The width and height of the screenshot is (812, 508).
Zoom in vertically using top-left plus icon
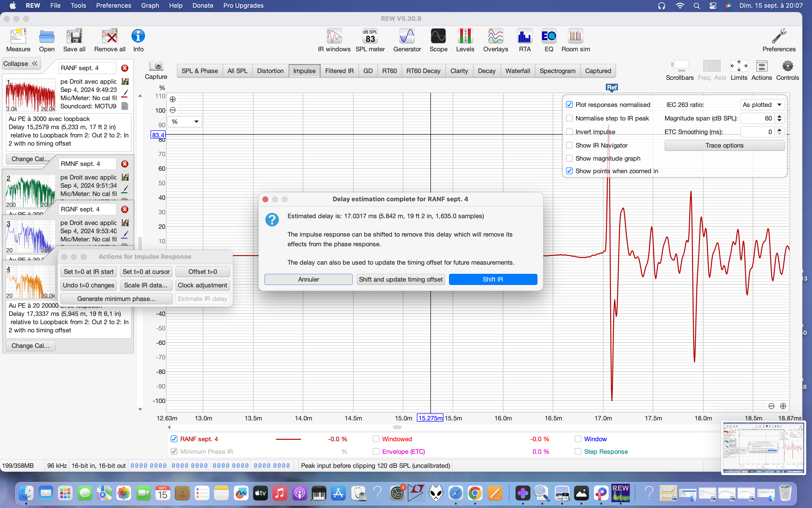pos(173,99)
